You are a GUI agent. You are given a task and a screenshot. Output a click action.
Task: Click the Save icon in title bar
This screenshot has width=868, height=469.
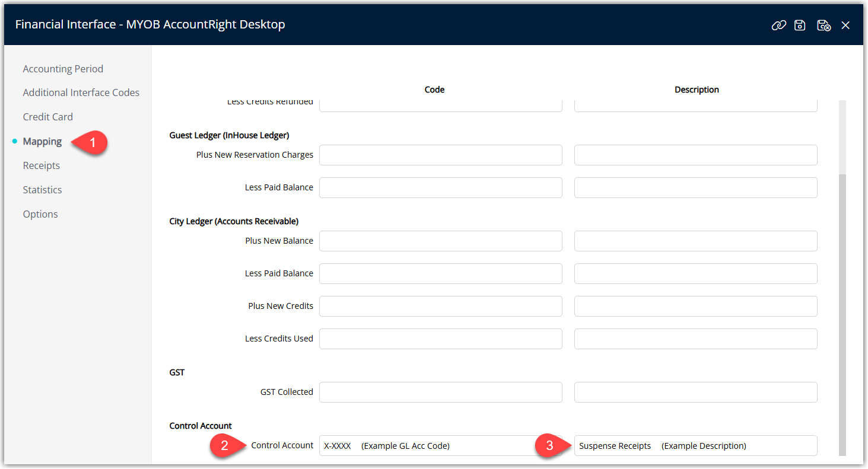[800, 25]
